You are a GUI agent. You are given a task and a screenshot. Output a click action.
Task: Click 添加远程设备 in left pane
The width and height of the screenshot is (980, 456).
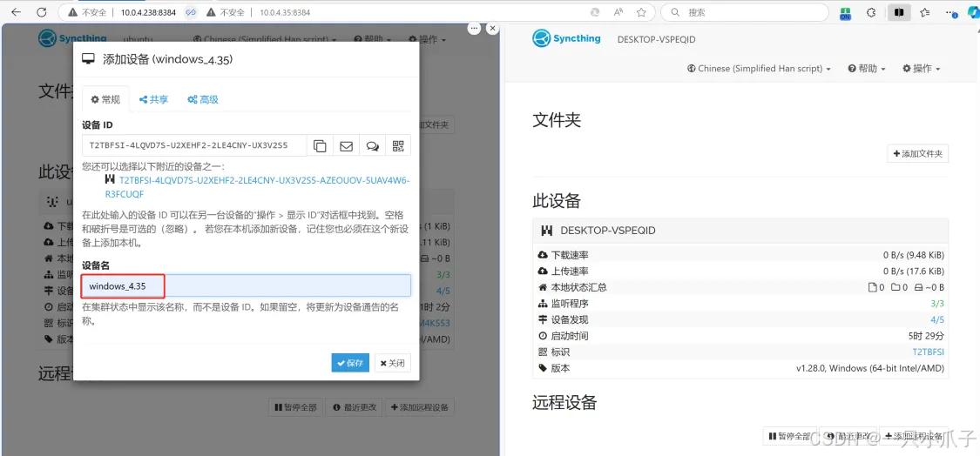click(x=420, y=407)
